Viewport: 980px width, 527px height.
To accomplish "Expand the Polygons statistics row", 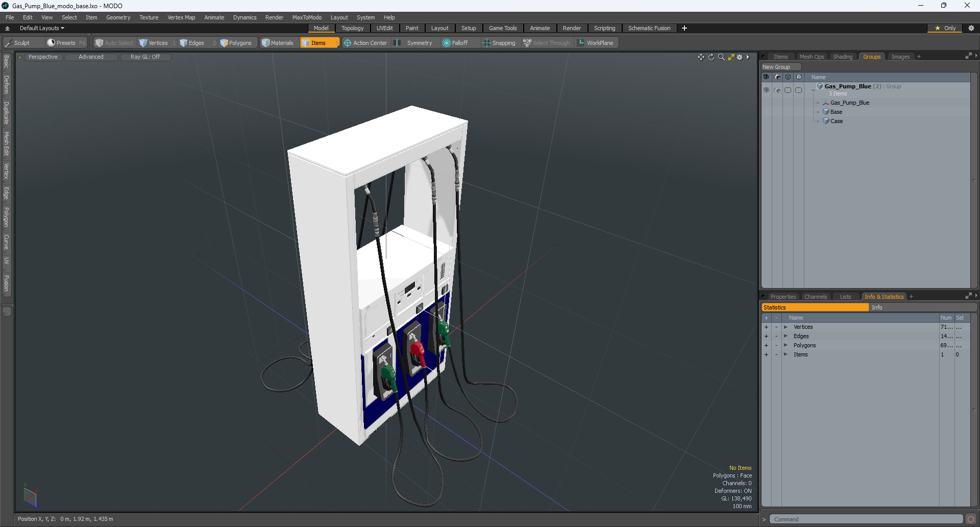I will (x=786, y=345).
